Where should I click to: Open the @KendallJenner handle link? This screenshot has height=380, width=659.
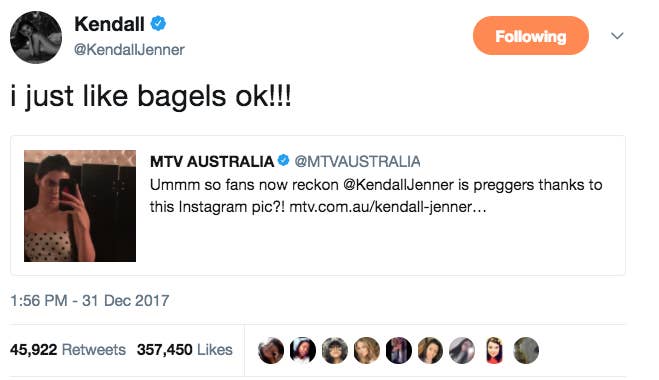[129, 50]
